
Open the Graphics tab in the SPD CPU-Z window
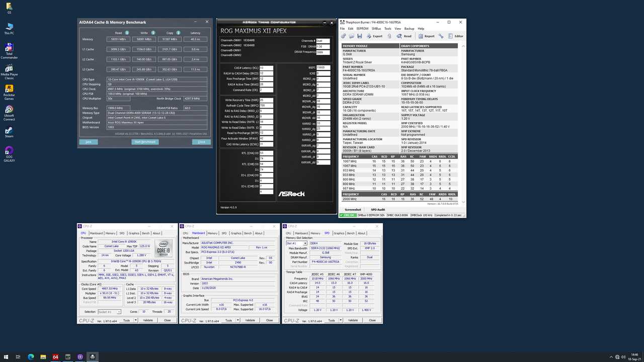(339, 233)
